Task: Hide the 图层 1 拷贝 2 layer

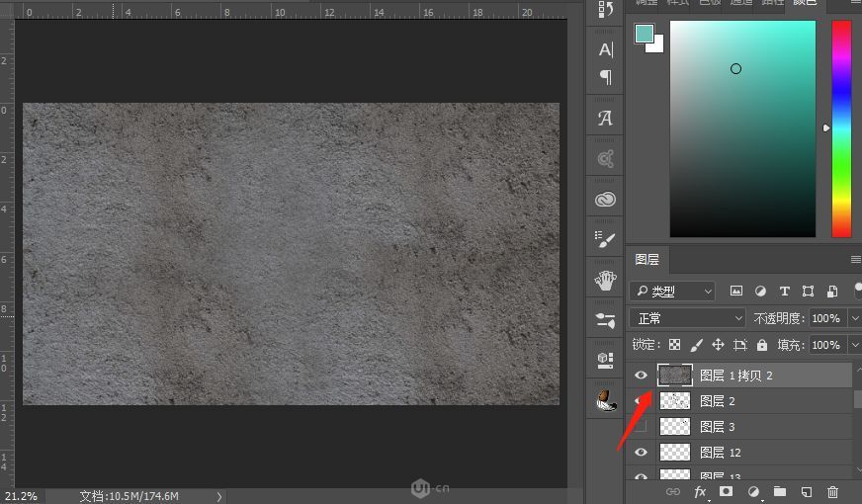Action: point(641,376)
